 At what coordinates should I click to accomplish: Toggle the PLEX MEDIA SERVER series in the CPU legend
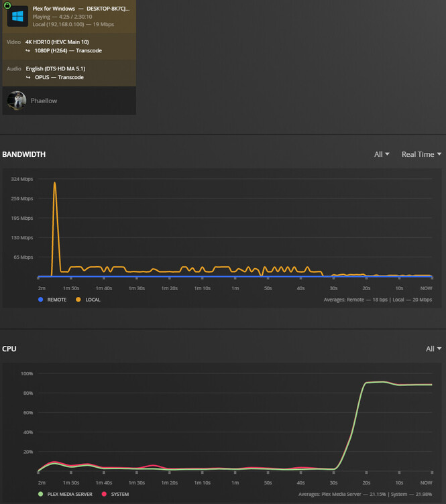(65, 494)
